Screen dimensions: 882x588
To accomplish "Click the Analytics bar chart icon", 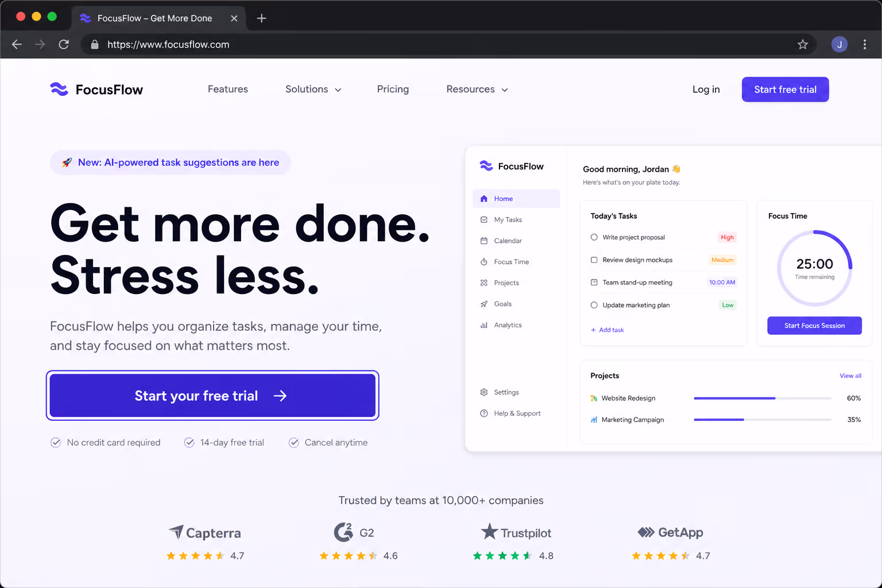I will coord(483,325).
